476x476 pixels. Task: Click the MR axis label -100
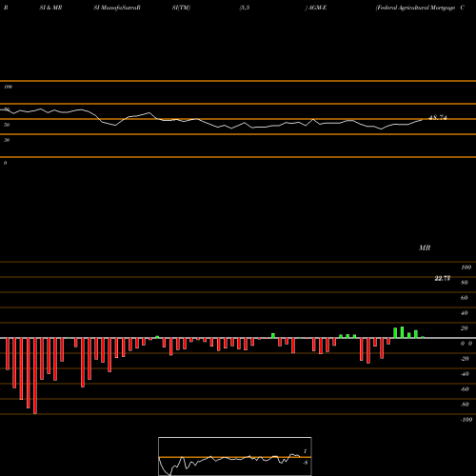(x=466, y=420)
